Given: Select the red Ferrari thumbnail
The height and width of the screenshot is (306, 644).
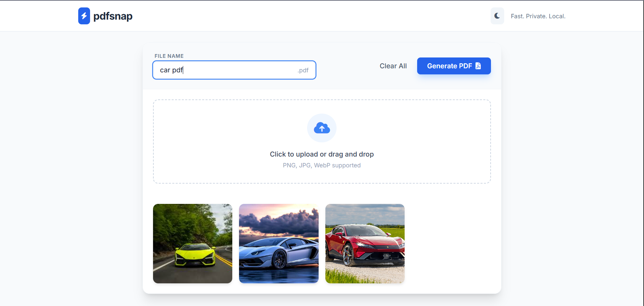Looking at the screenshot, I should coord(365,243).
